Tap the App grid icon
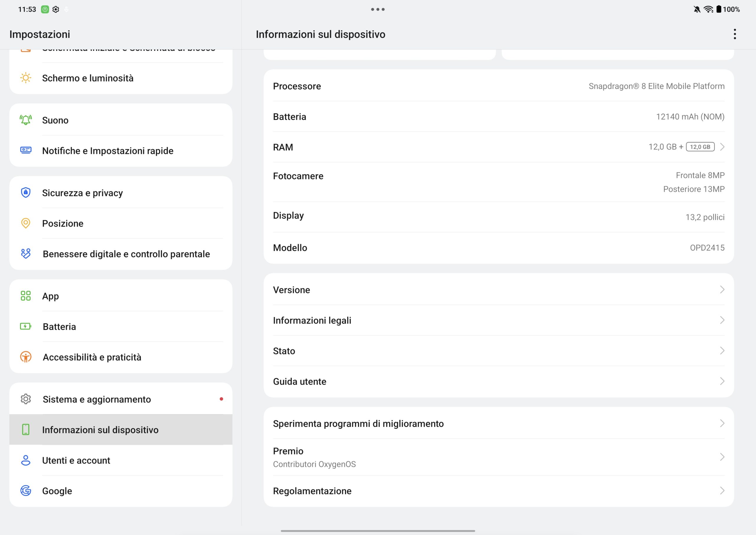The image size is (756, 535). pyautogui.click(x=26, y=295)
